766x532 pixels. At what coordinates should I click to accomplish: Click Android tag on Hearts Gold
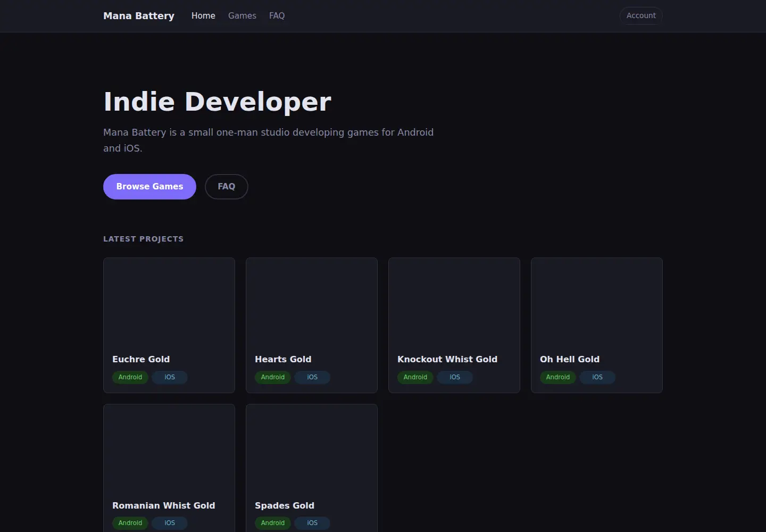coord(273,377)
